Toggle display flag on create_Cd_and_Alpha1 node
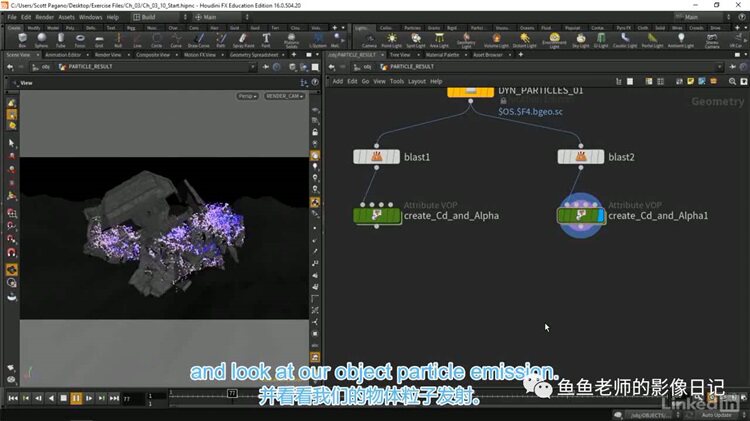Screen dimensions: 750x421 601,215
